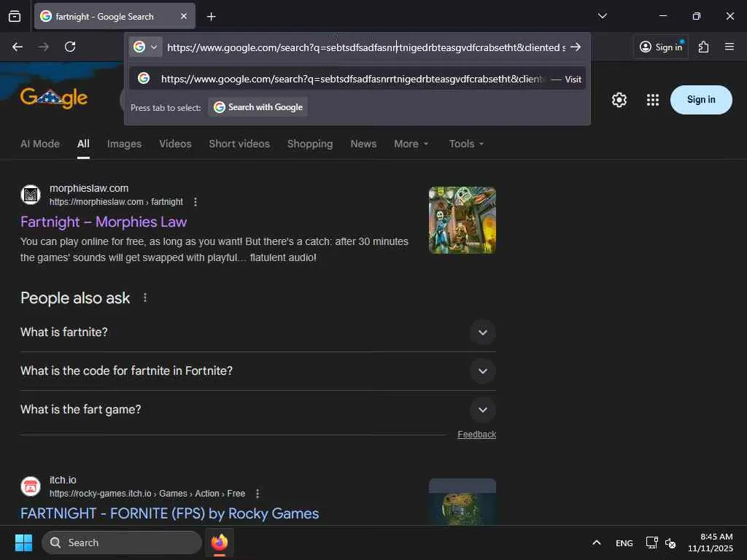Screen dimensions: 747x560
Task: Open the clock and date 8:45 AM
Action: click(710, 542)
